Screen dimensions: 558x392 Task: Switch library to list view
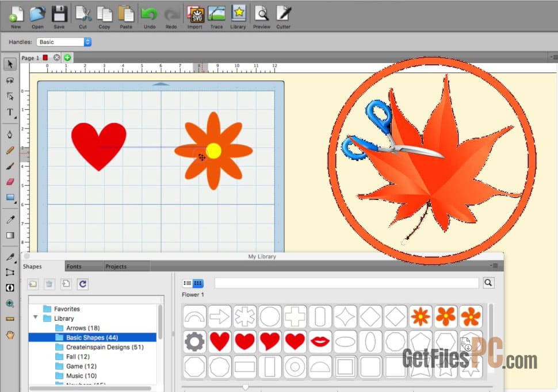(187, 283)
